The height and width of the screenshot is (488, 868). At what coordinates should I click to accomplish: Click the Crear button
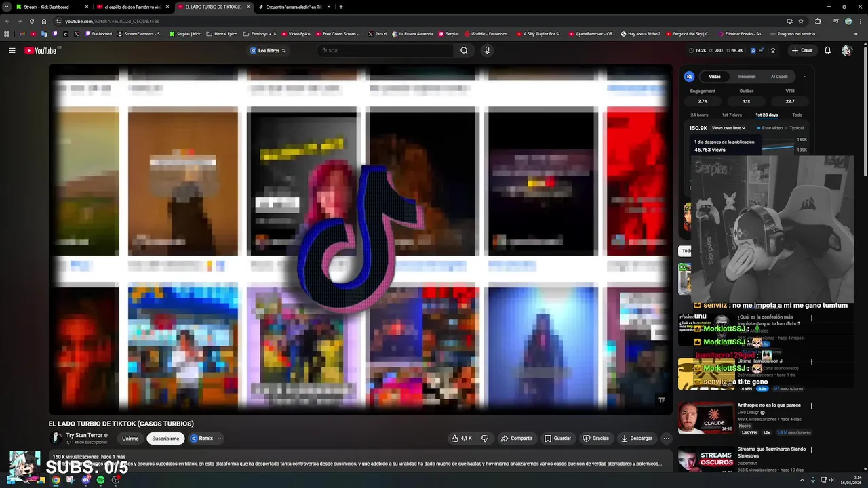point(802,50)
